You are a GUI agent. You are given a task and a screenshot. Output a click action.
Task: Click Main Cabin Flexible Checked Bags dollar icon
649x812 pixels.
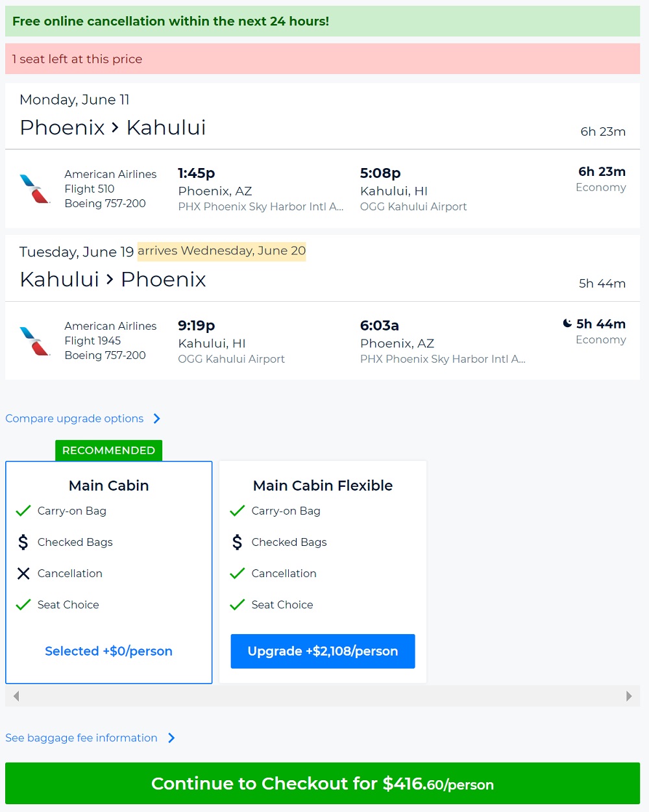[x=238, y=542]
